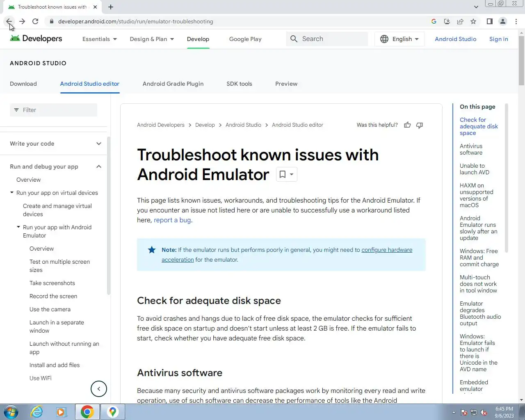Image resolution: width=525 pixels, height=420 pixels.
Task: Click the On this page scrollbar
Action: coord(506,178)
